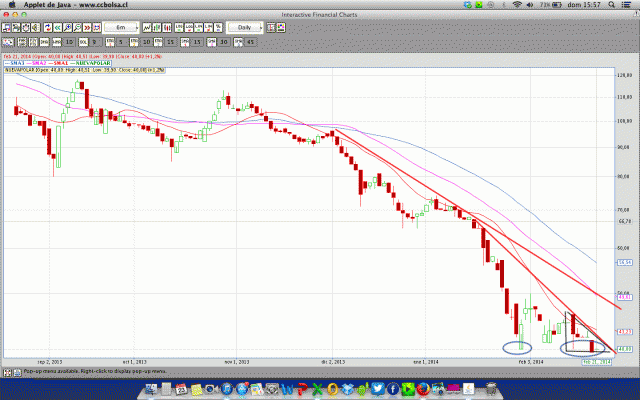
Task: Open Finder from the Dock
Action: coord(151,389)
